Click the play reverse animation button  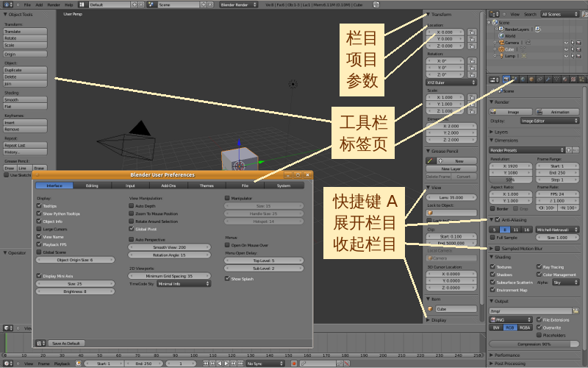click(219, 363)
